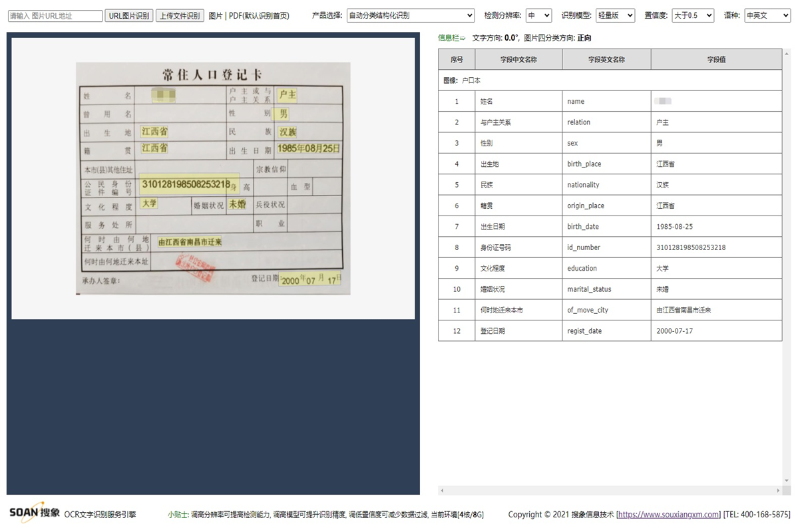
Task: Click the 上传文件识别 upload button
Action: [x=180, y=15]
